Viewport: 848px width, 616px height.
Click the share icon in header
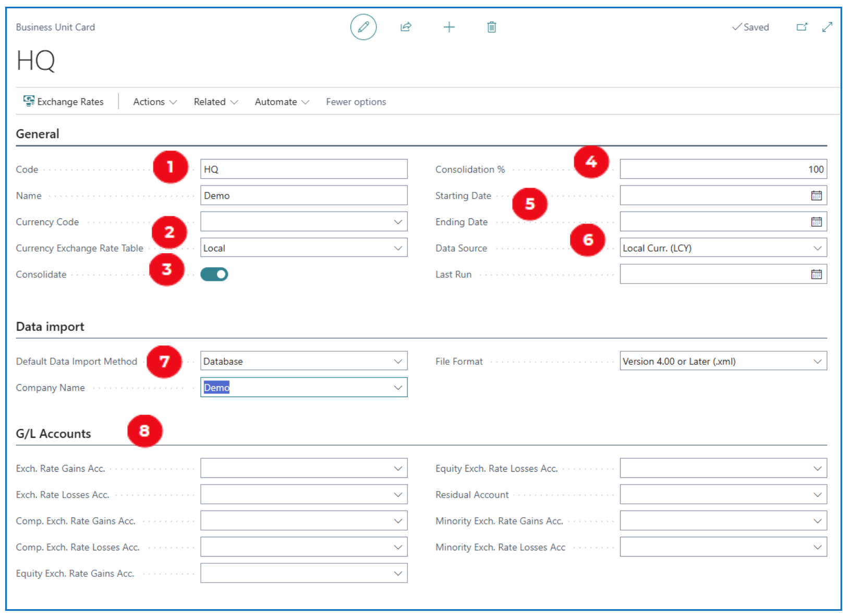[x=406, y=27]
